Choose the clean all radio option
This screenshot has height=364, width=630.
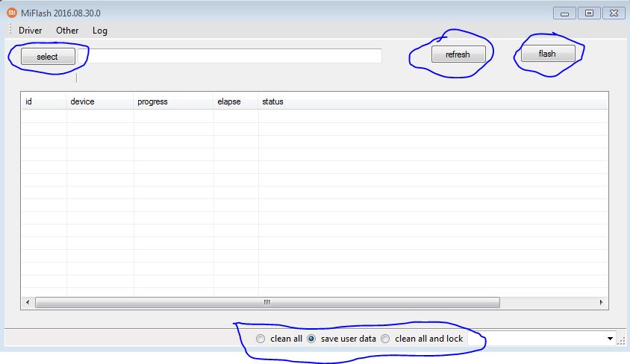click(279, 339)
